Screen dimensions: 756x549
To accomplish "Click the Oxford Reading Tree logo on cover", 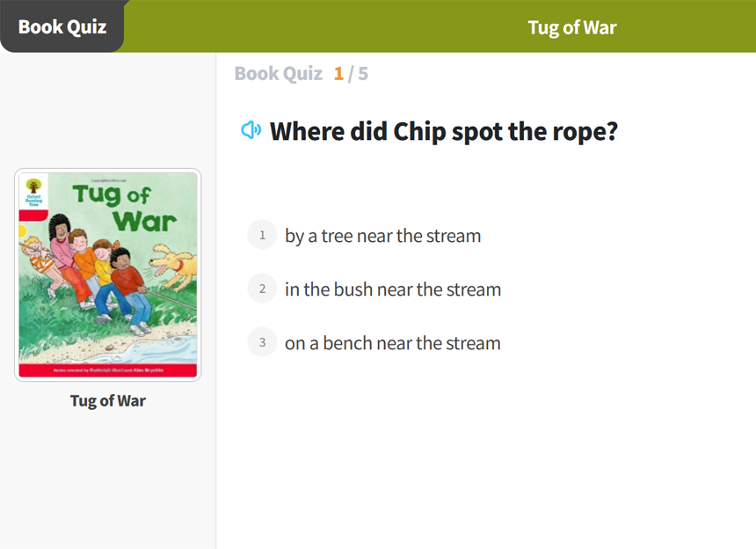I will tap(33, 191).
